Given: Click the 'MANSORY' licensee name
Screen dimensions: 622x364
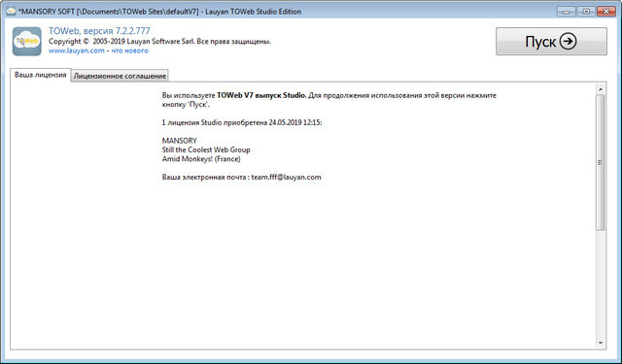Looking at the screenshot, I should pos(179,141).
